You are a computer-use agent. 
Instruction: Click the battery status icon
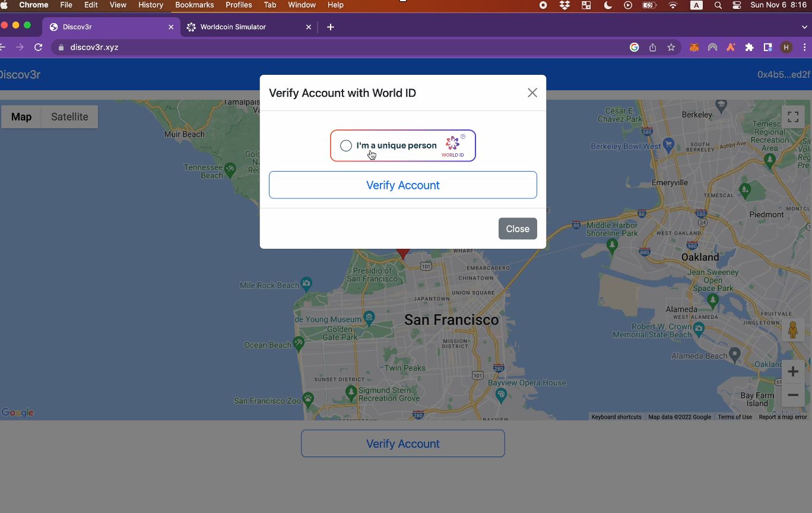pos(649,5)
